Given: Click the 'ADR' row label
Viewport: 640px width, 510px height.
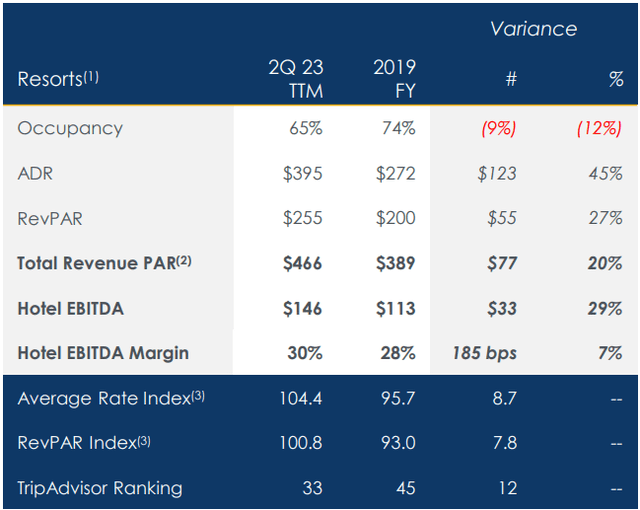Looking at the screenshot, I should pyautogui.click(x=35, y=173).
